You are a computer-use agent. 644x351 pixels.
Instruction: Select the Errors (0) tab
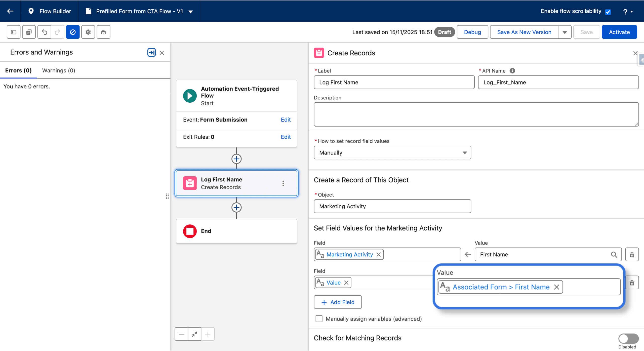click(18, 70)
